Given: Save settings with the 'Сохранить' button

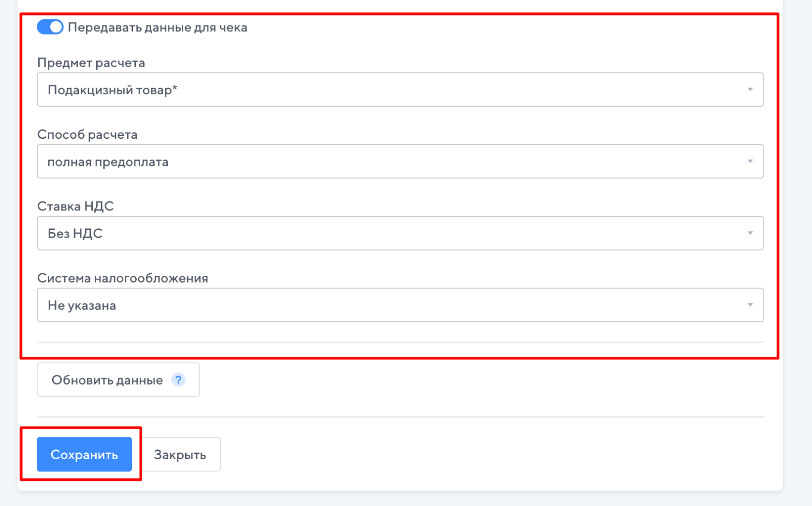Looking at the screenshot, I should [84, 454].
